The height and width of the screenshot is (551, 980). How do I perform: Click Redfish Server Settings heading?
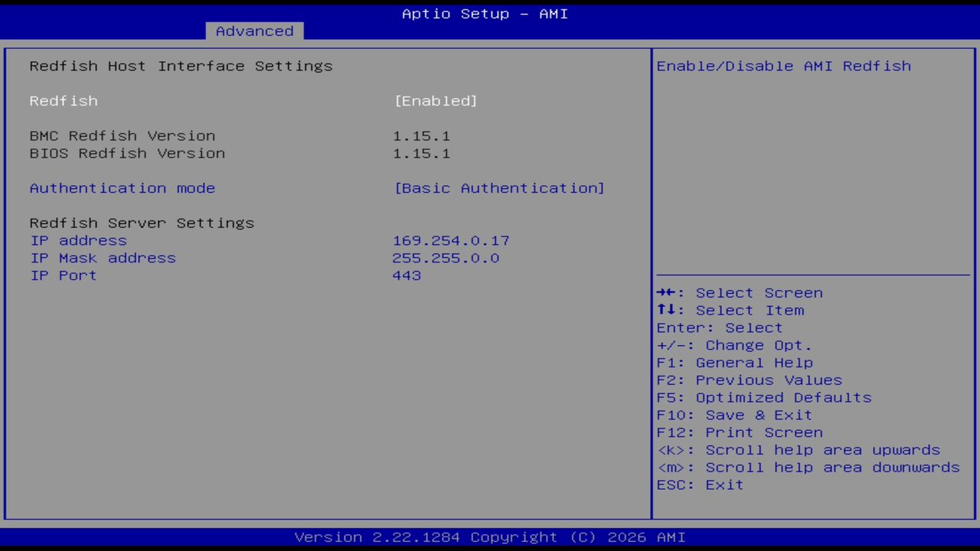click(142, 223)
